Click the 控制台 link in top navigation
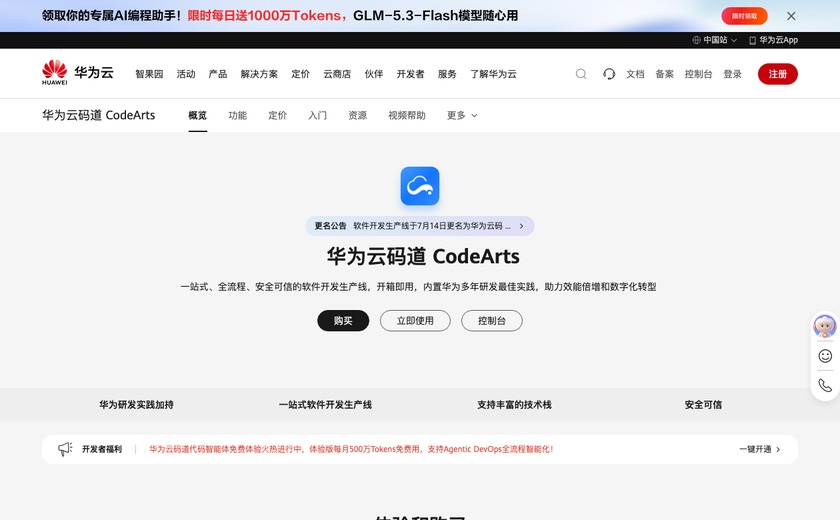The image size is (840, 520). coord(699,74)
